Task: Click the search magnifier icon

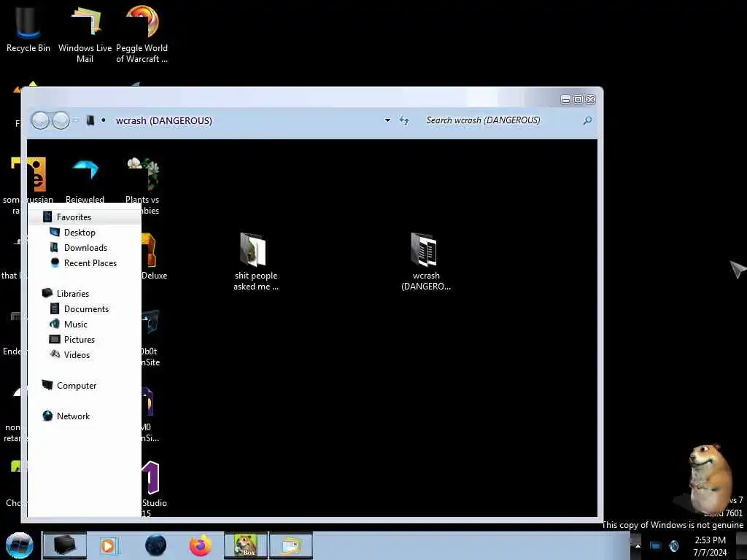Action: click(x=587, y=120)
